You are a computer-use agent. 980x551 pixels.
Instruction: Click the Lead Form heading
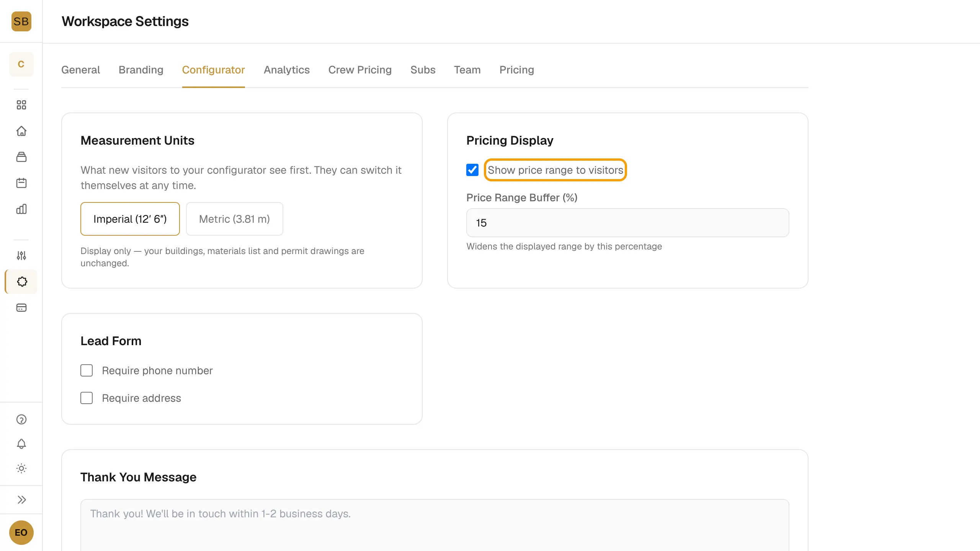pos(111,341)
